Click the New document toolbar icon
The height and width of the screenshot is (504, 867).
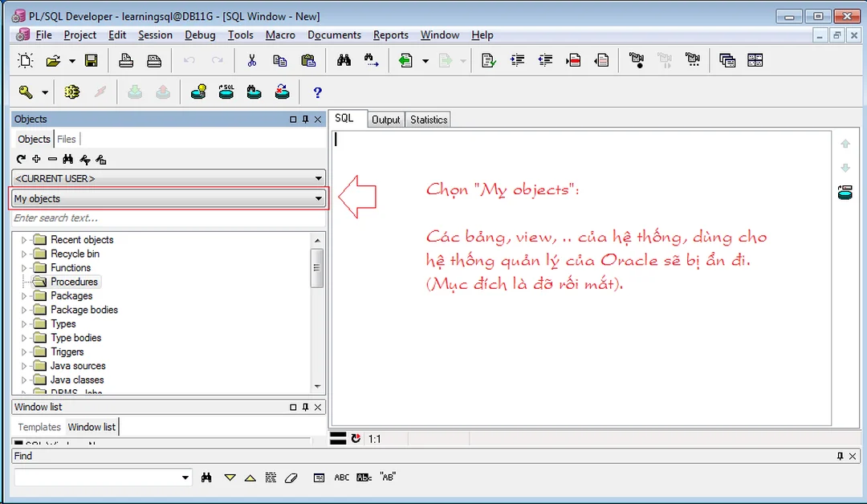(26, 60)
